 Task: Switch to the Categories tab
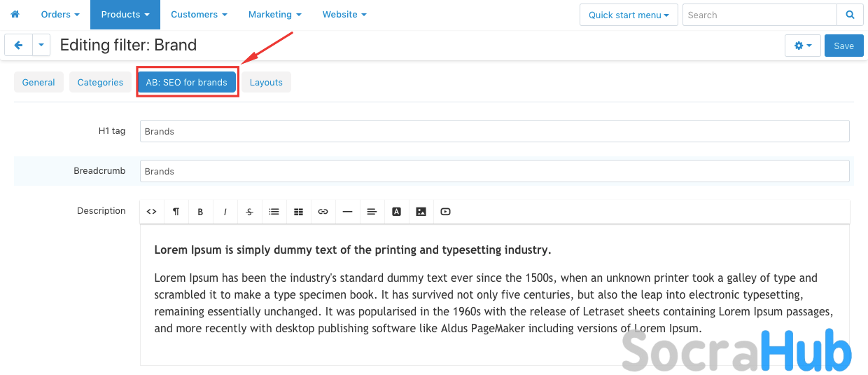100,82
